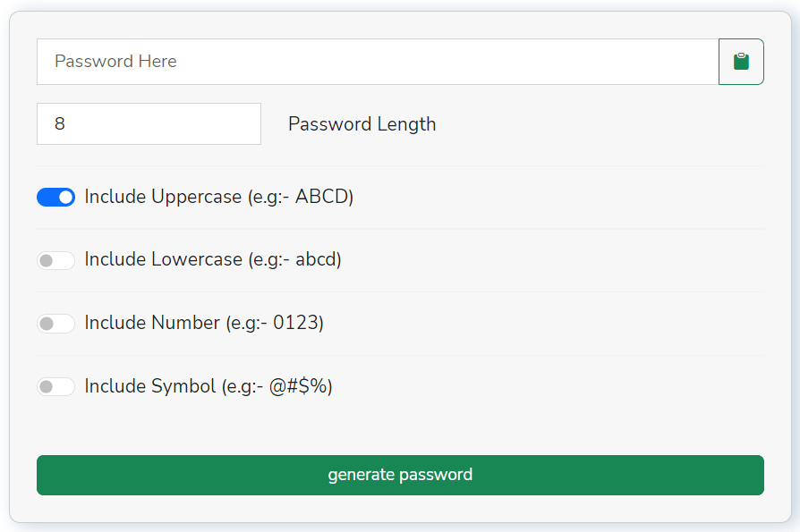
Task: Click the "Include Symbol" label text
Action: coord(150,386)
